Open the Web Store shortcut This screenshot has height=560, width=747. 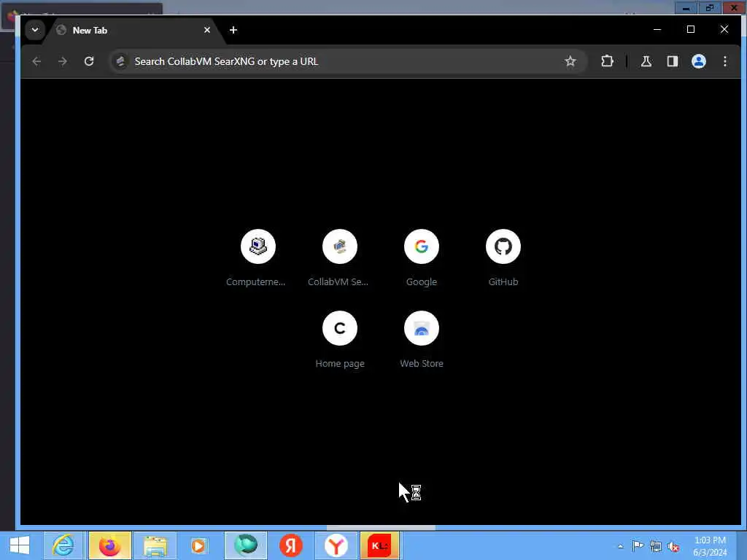tap(421, 340)
